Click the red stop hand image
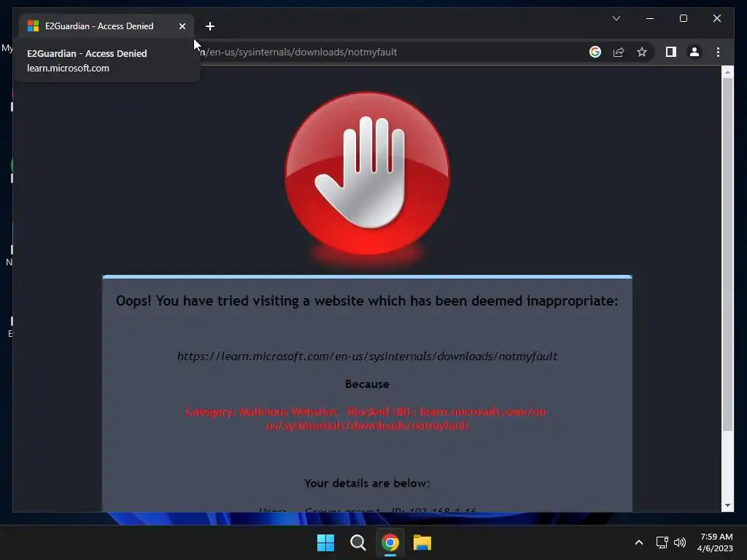The height and width of the screenshot is (560, 747). (367, 174)
